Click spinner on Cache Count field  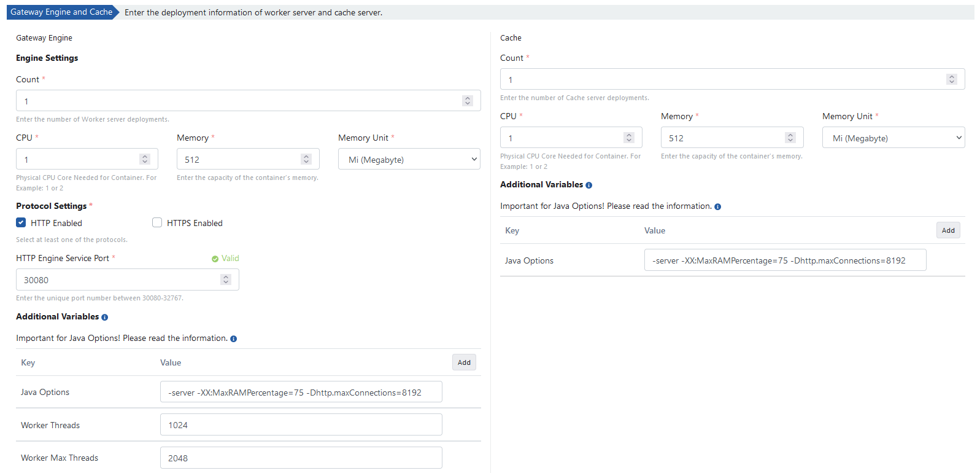tap(951, 79)
